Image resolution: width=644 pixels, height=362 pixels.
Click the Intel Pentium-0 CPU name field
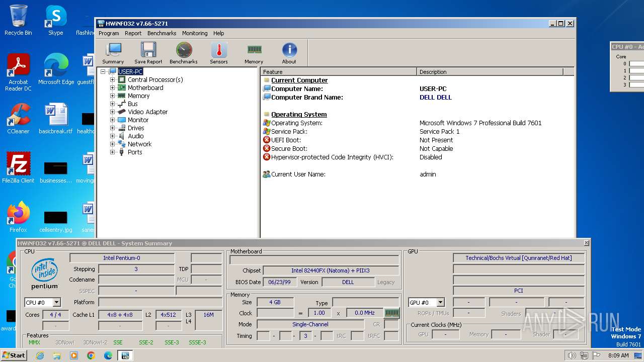point(122,258)
